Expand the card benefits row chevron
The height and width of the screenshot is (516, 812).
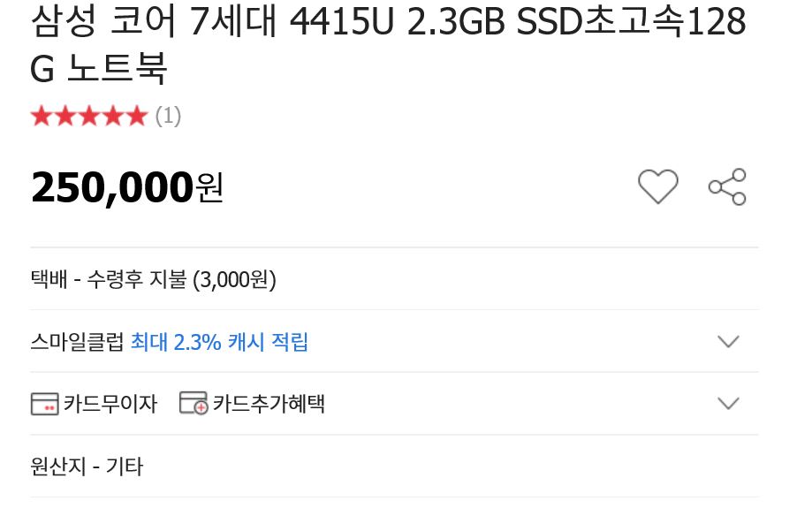coord(728,404)
